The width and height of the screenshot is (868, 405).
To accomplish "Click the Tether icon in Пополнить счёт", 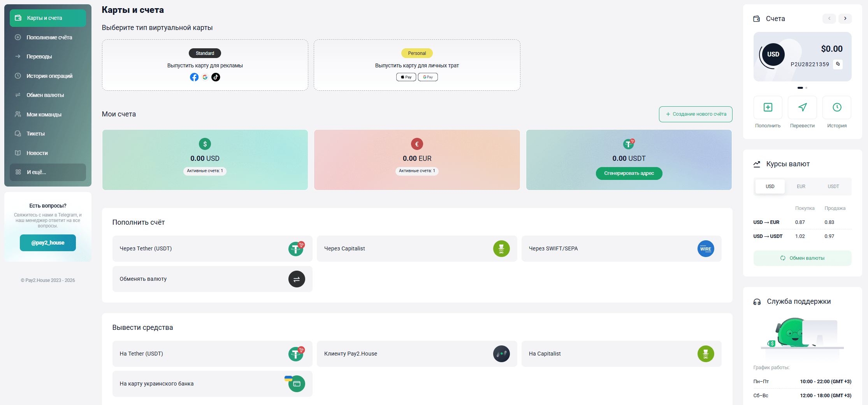I will [296, 249].
